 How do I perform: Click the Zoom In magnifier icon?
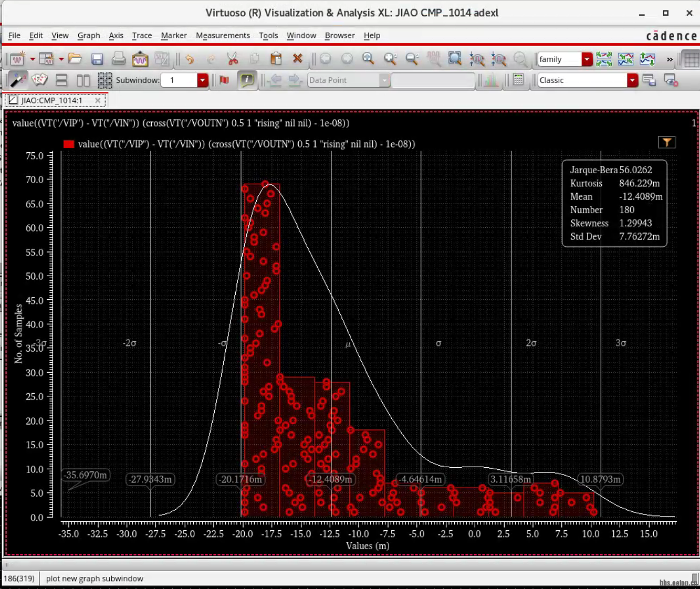[390, 59]
